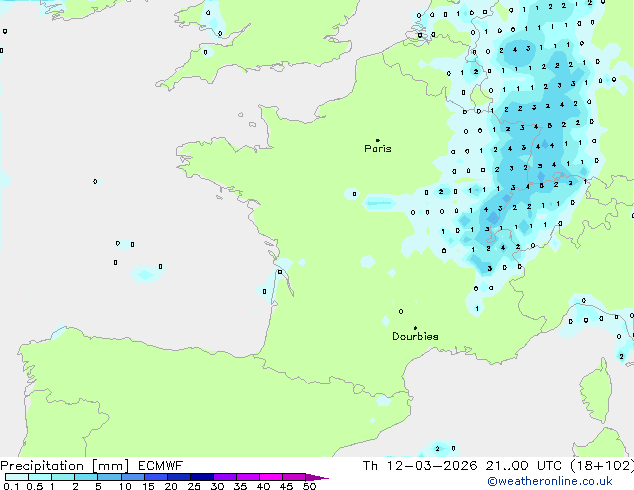Click the "Precipitation [mm]" title text
The height and width of the screenshot is (490, 634).
[65, 466]
